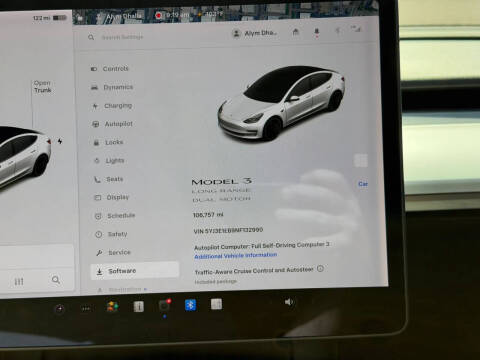
Task: Click the Search Settings field
Action: (122, 37)
